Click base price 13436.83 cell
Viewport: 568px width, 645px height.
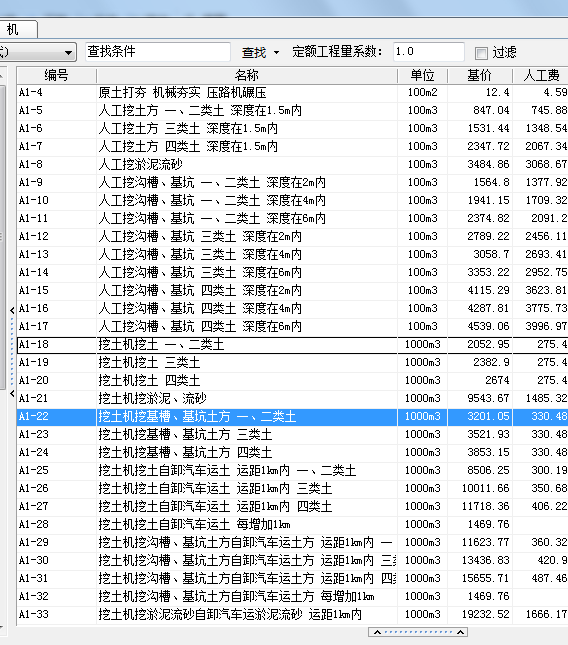(x=480, y=561)
